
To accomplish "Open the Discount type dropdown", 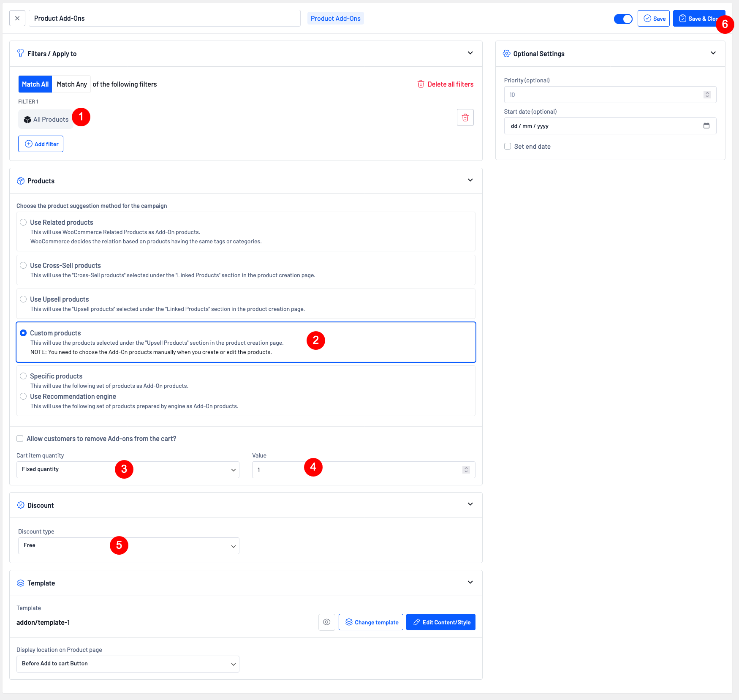I will point(128,546).
